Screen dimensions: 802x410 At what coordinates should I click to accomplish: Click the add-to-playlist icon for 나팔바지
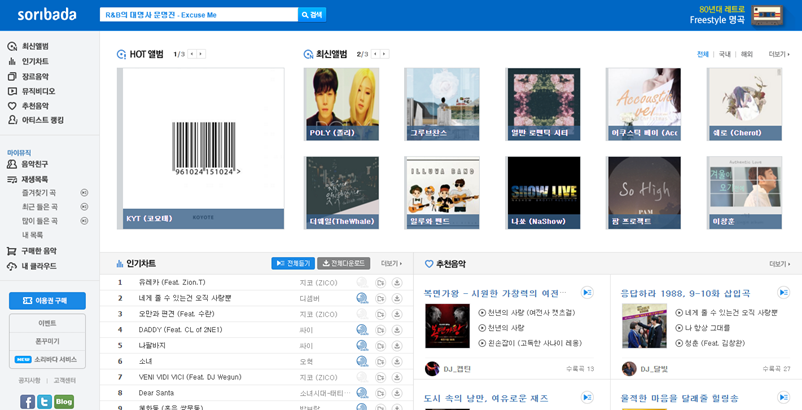point(380,346)
